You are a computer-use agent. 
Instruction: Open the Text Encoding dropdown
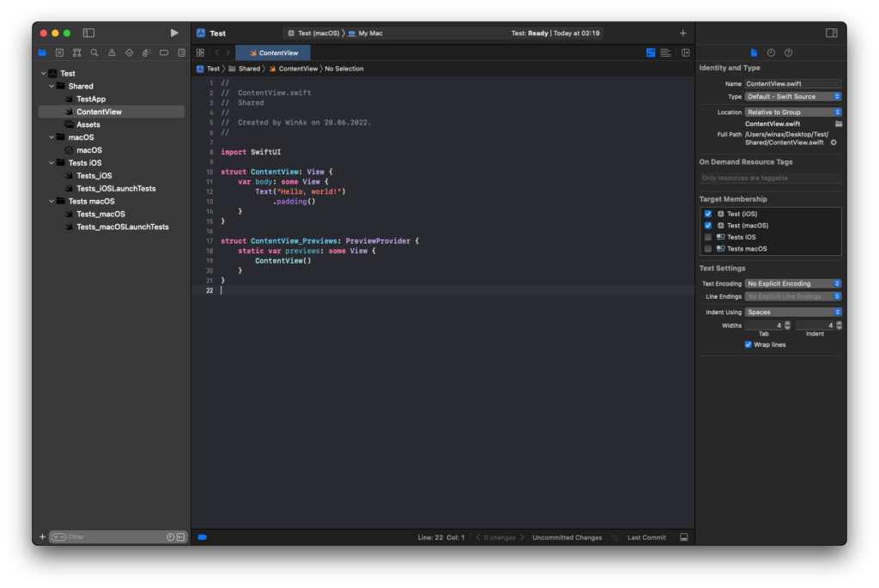[792, 283]
